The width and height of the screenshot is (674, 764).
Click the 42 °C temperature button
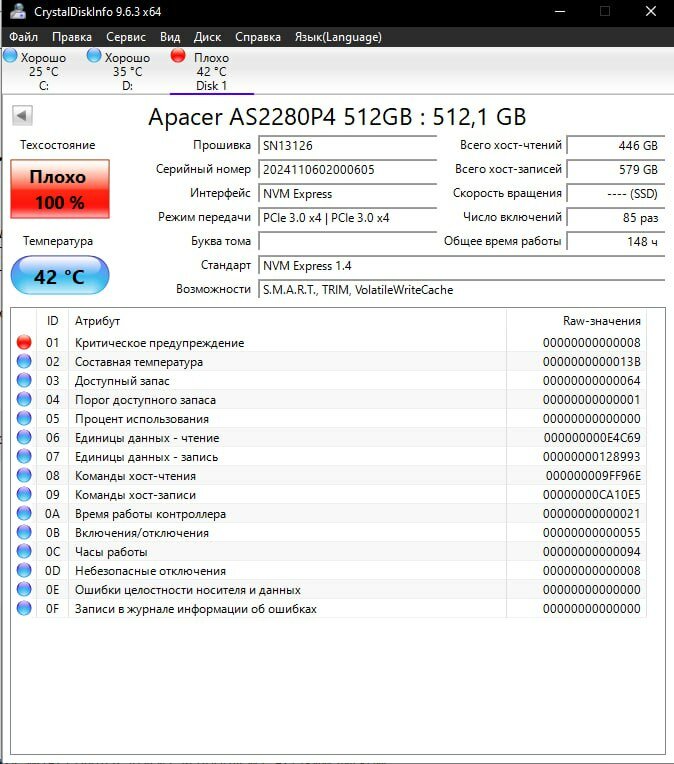60,276
